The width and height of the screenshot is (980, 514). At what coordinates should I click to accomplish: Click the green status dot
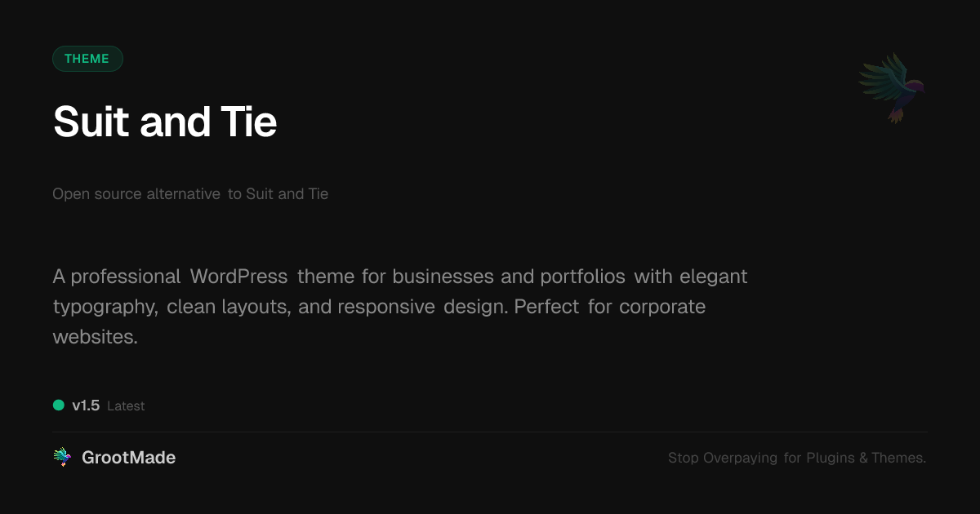[59, 405]
